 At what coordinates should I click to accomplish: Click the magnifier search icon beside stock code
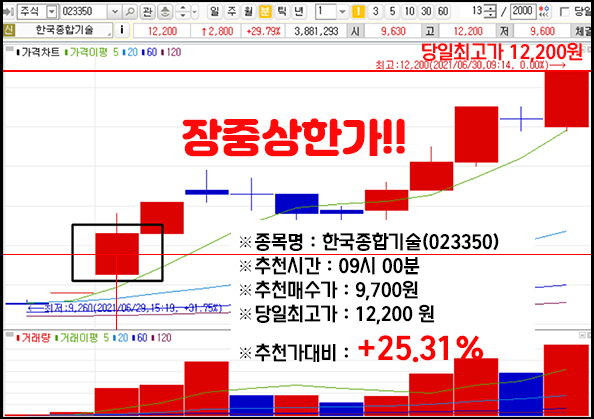130,12
